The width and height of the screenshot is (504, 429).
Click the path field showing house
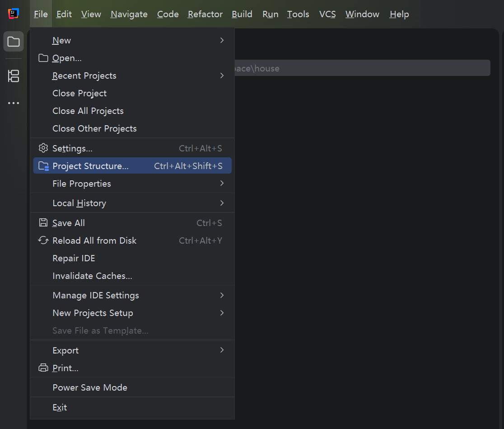[362, 68]
